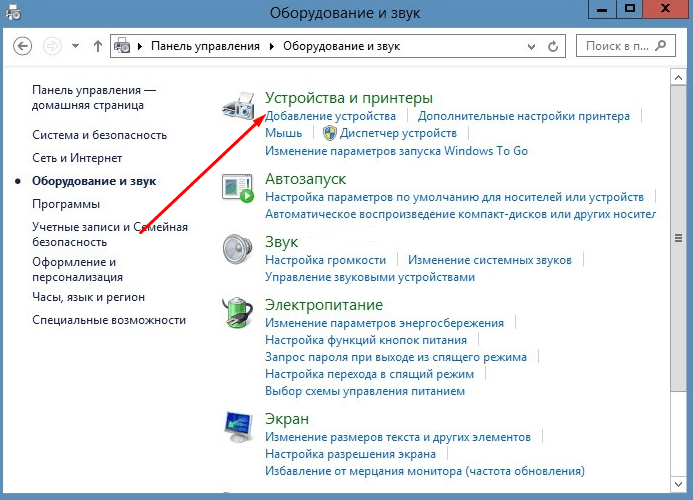Open the recent locations dropdown arrow
Screen dimensions: 693x500
[x=75, y=46]
